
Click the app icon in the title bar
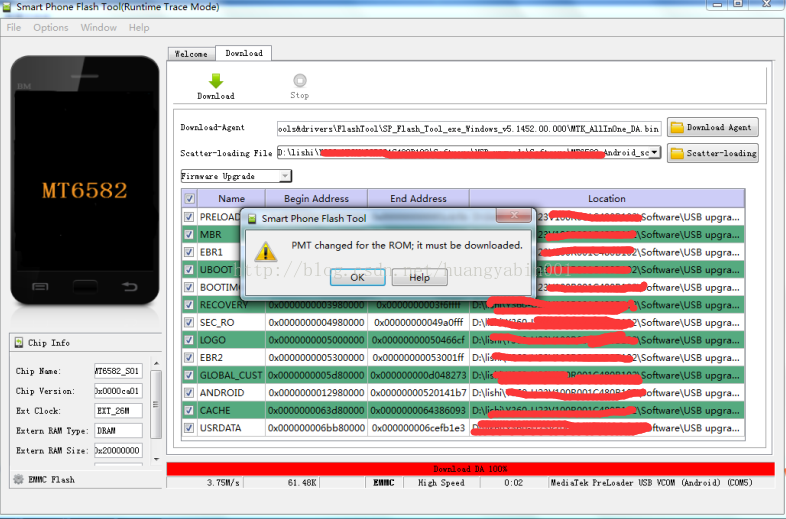coord(7,7)
